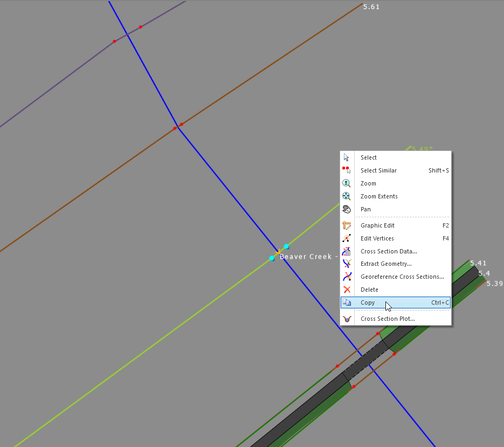Click the Edit Vertices icon
The image size is (504, 447).
click(x=347, y=238)
